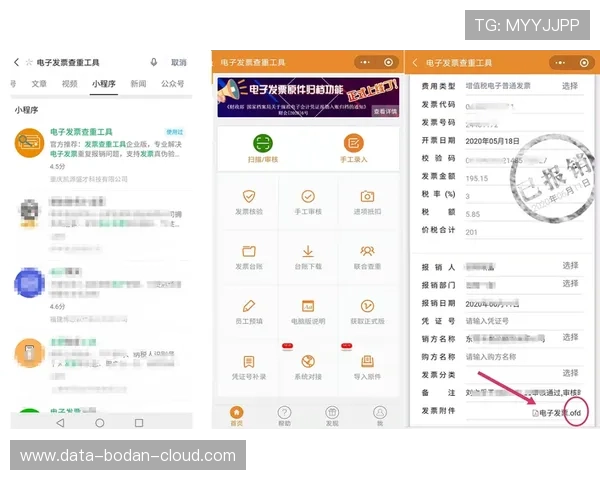Select the 税额 value 5.85
The width and height of the screenshot is (600, 480).
coord(473,214)
